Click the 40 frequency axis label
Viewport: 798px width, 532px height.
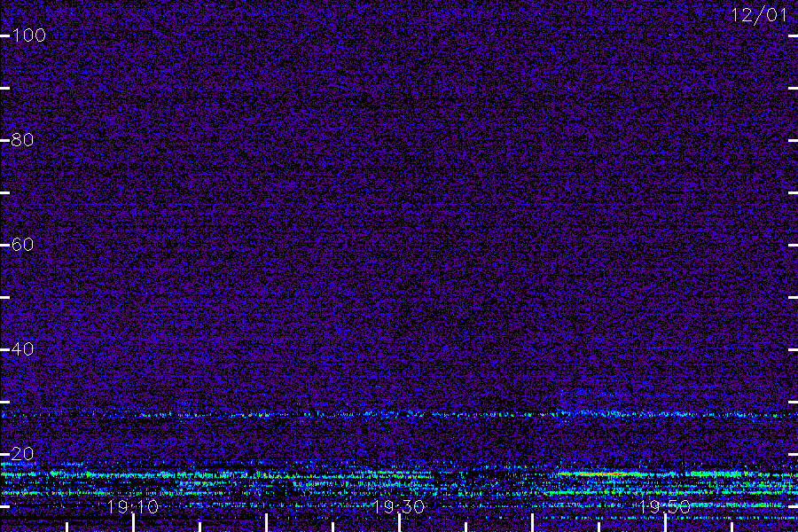[x=22, y=349]
